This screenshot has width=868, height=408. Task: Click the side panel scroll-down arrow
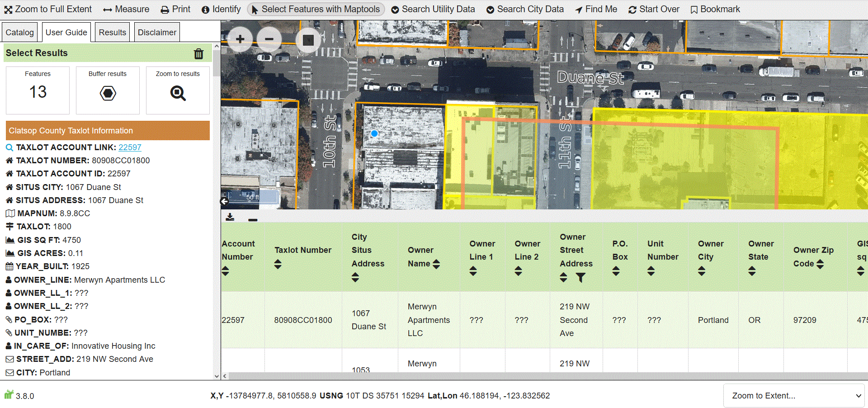click(x=217, y=376)
